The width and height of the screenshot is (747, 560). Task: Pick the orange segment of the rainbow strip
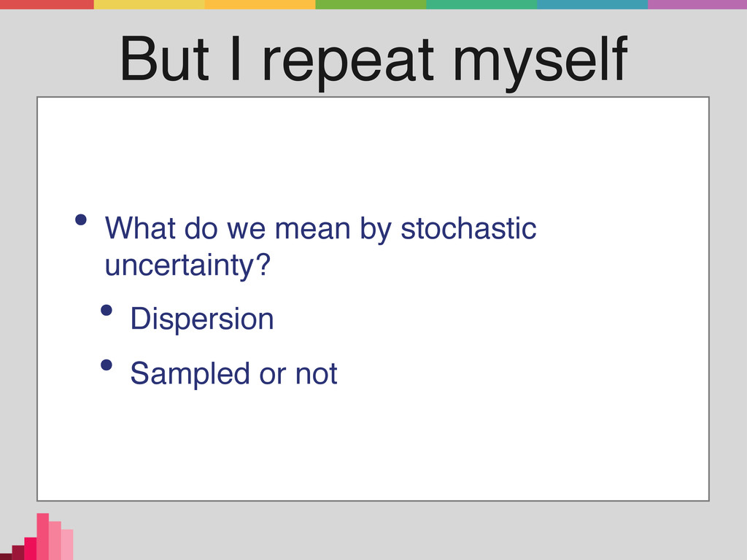pyautogui.click(x=260, y=4)
